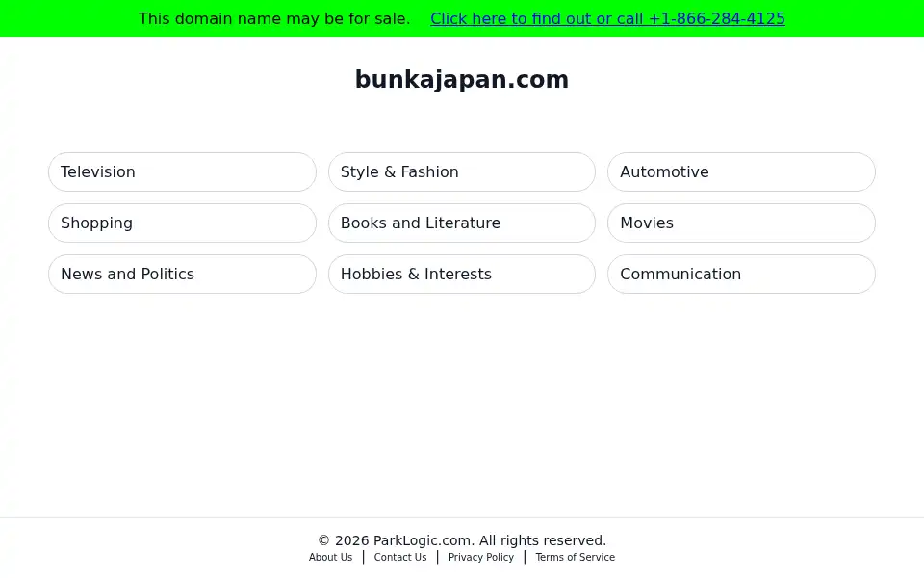Open the About Us footer link
Screen dimensions: 924x578
click(330, 558)
